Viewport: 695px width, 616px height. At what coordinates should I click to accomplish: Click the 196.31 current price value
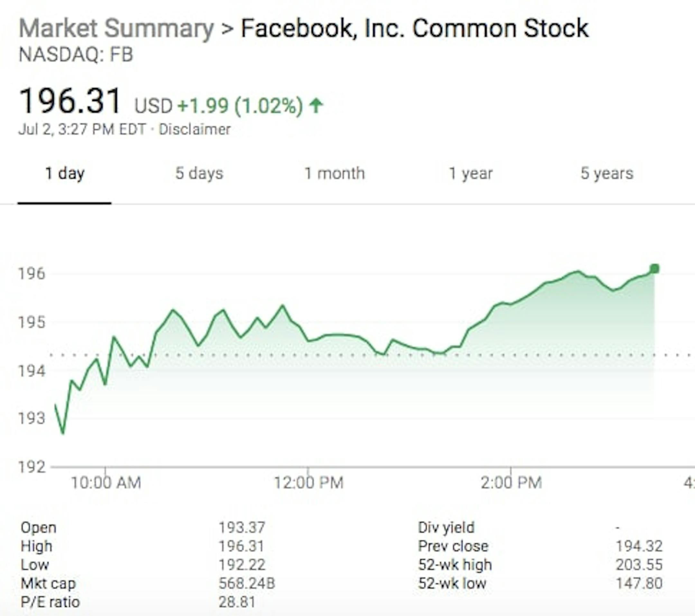(x=70, y=101)
